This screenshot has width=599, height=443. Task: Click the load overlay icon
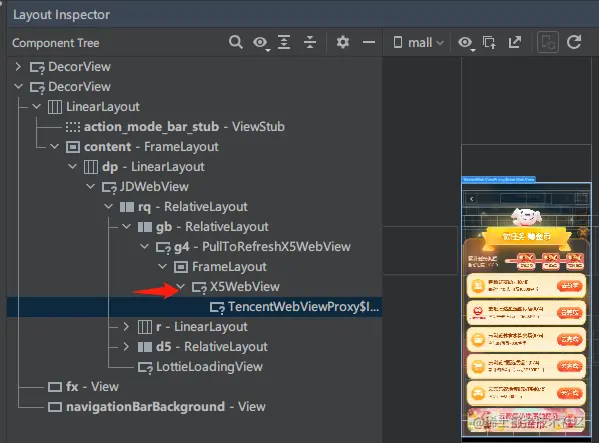(x=489, y=42)
